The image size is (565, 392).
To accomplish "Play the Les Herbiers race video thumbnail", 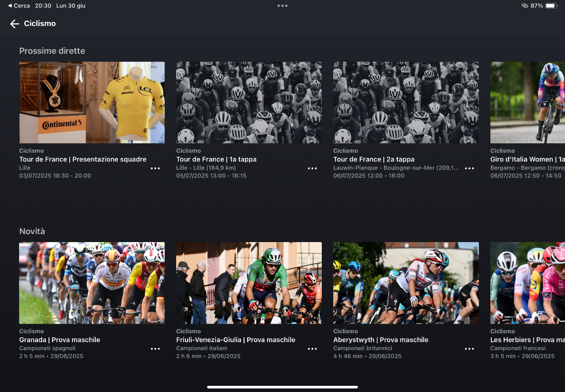I will click(528, 283).
